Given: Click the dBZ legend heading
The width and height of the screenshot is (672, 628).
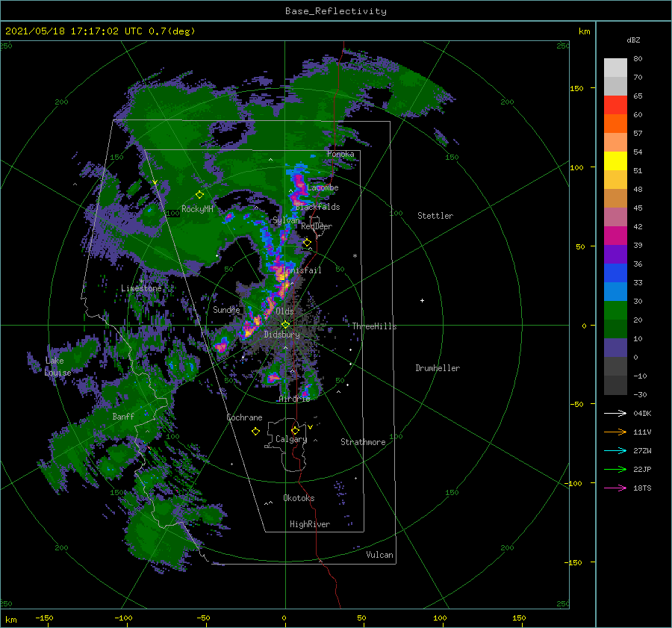Looking at the screenshot, I should pyautogui.click(x=633, y=40).
